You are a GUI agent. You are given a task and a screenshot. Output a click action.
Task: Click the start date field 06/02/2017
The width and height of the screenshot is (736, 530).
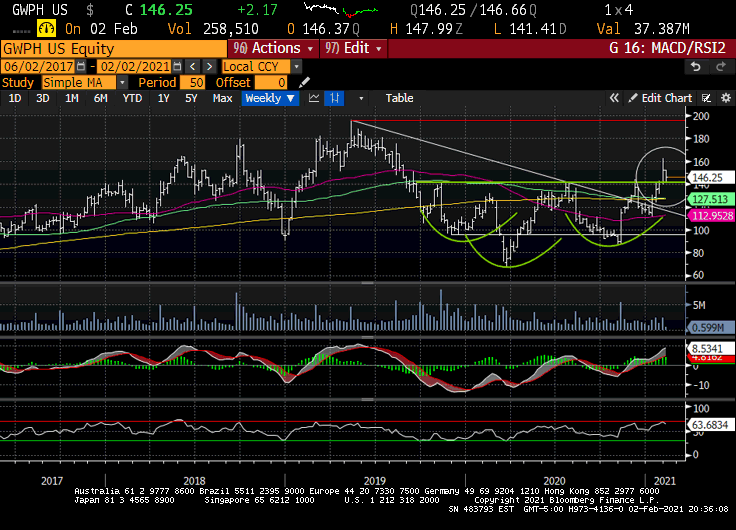[x=38, y=67]
